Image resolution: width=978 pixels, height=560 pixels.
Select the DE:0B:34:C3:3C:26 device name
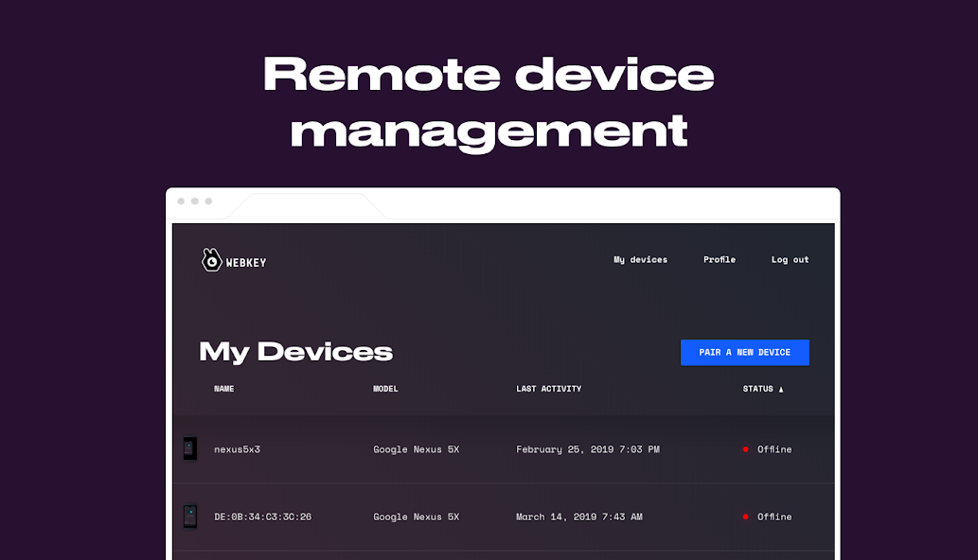coord(262,516)
